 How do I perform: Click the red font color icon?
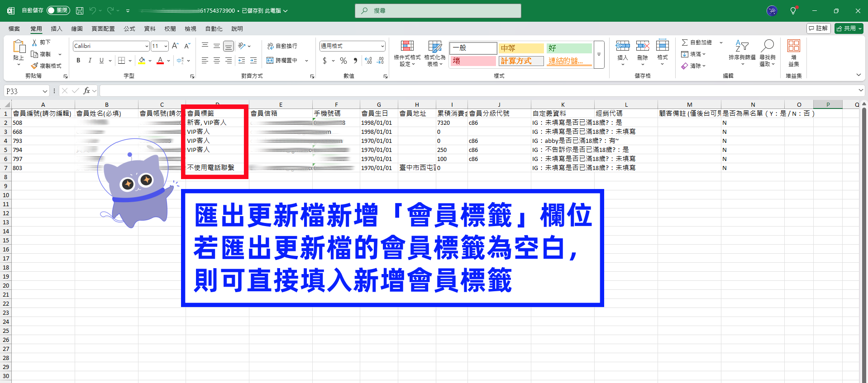pos(160,60)
